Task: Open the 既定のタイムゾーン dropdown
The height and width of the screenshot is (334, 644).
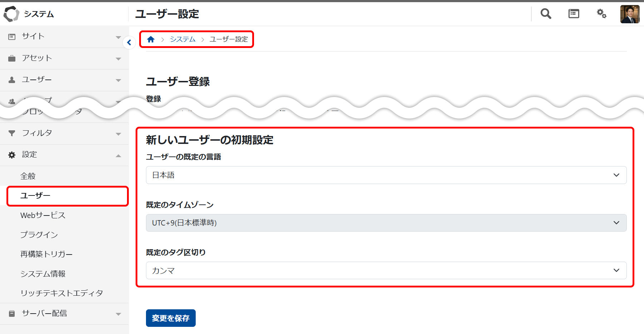Action: tap(386, 223)
